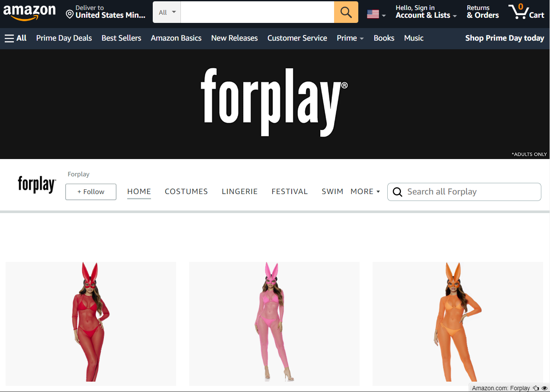
Task: Open Returns & Orders
Action: (x=482, y=12)
